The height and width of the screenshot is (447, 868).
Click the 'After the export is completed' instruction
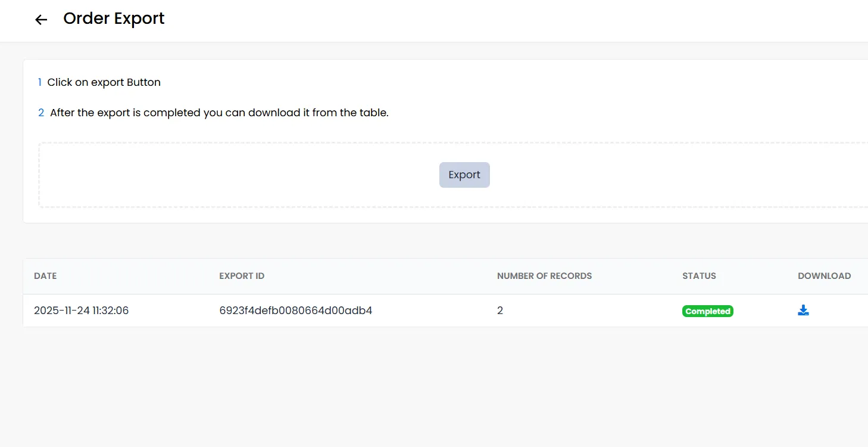click(219, 113)
